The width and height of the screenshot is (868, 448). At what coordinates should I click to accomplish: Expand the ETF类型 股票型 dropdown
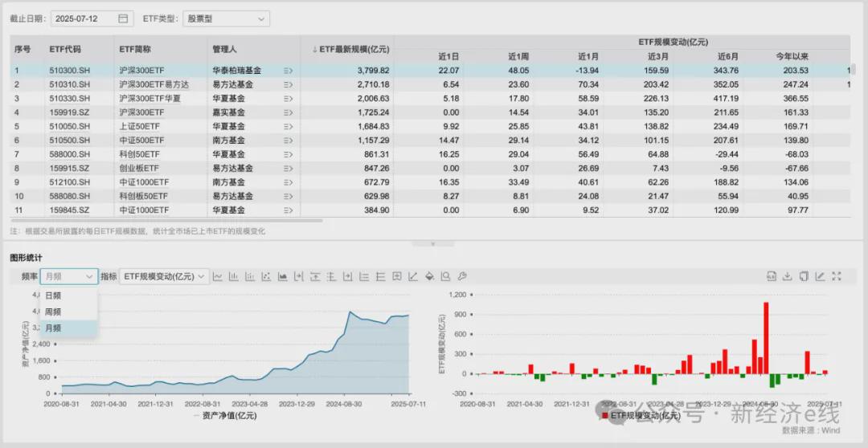pyautogui.click(x=227, y=18)
